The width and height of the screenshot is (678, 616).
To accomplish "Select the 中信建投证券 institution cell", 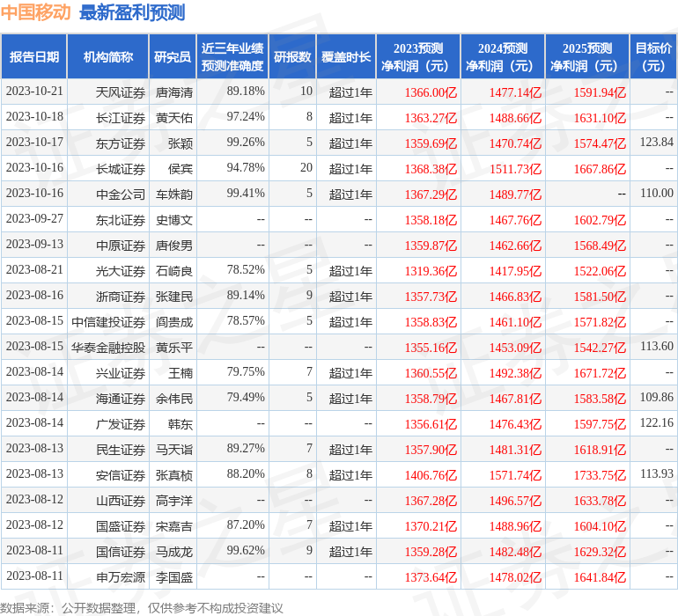I will [x=108, y=321].
